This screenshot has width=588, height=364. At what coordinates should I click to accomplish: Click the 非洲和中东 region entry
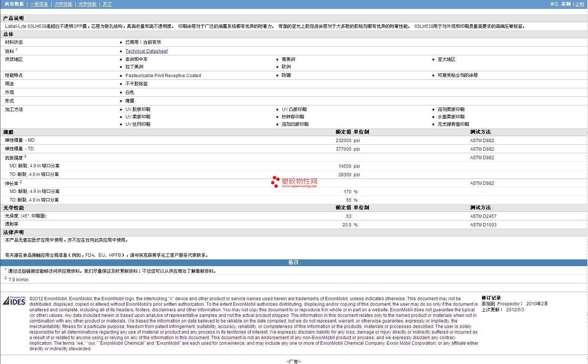click(x=136, y=59)
